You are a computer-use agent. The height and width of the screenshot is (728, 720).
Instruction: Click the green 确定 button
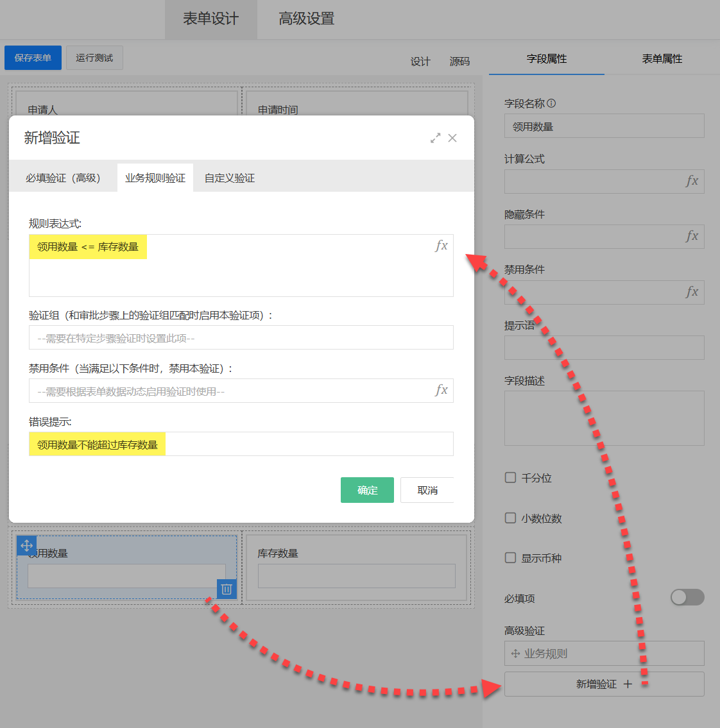point(367,490)
